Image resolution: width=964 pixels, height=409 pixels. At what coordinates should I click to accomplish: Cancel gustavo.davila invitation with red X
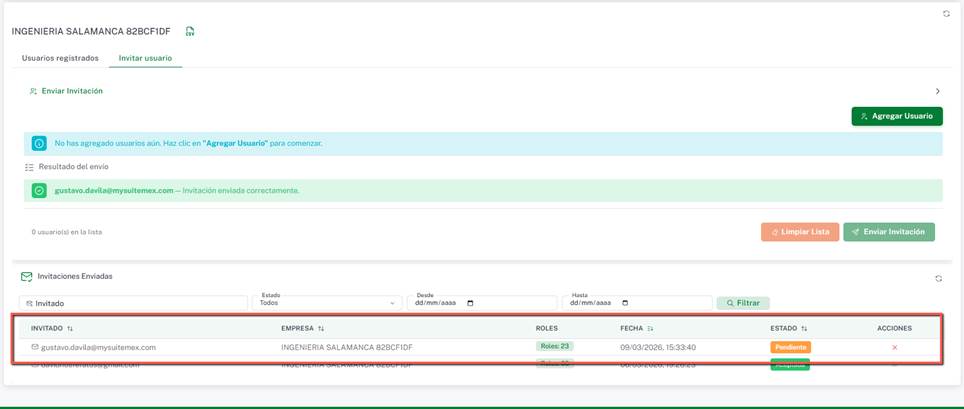[894, 347]
